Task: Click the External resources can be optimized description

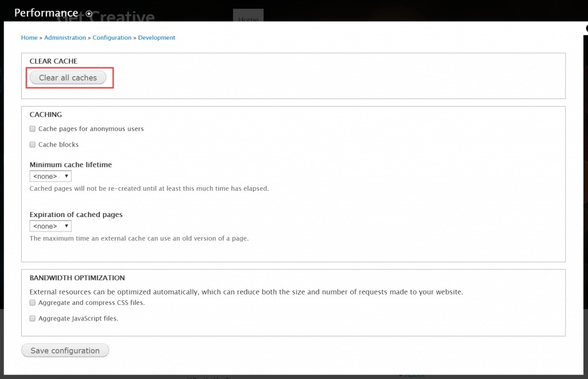Action: point(246,292)
